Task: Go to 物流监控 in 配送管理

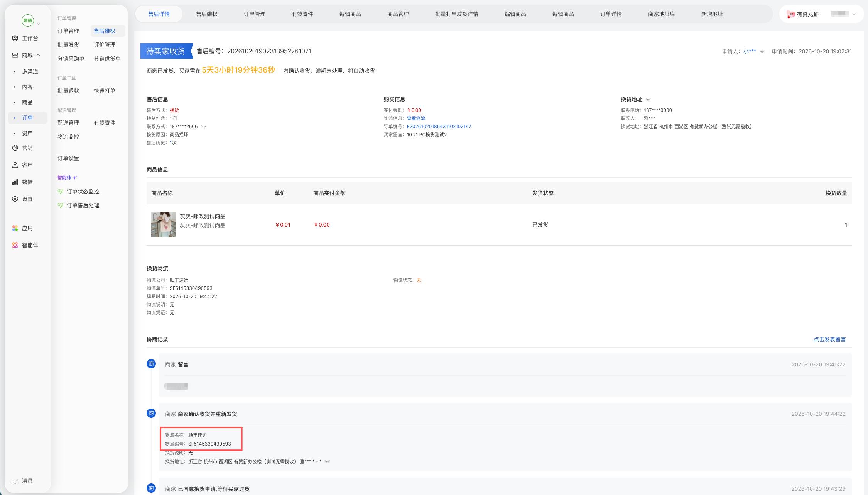Action: tap(68, 137)
